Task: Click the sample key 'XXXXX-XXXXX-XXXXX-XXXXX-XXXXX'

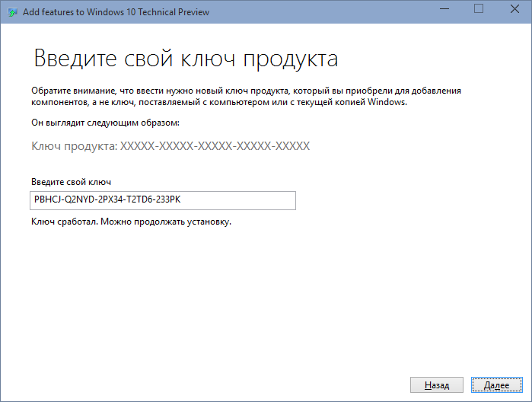Action: tap(215, 146)
